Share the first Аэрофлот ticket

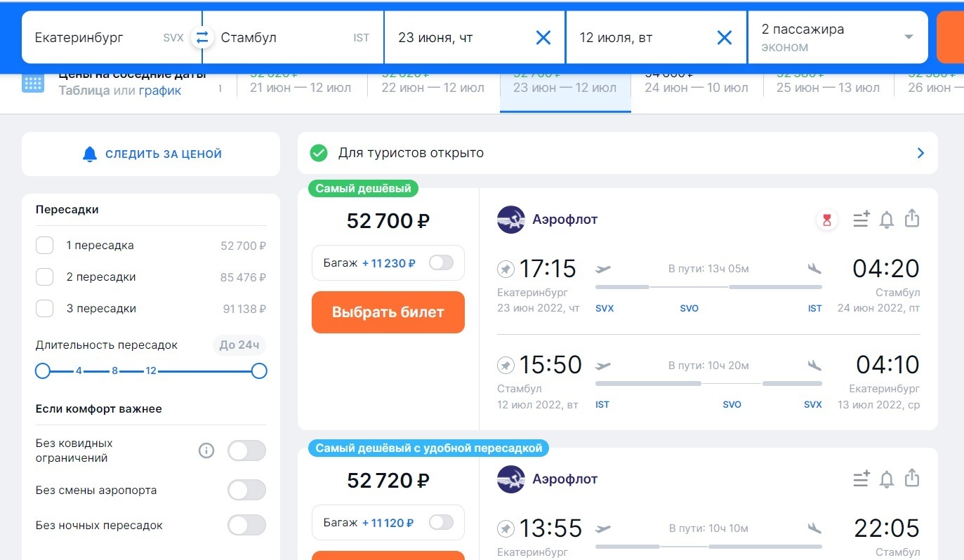[911, 219]
